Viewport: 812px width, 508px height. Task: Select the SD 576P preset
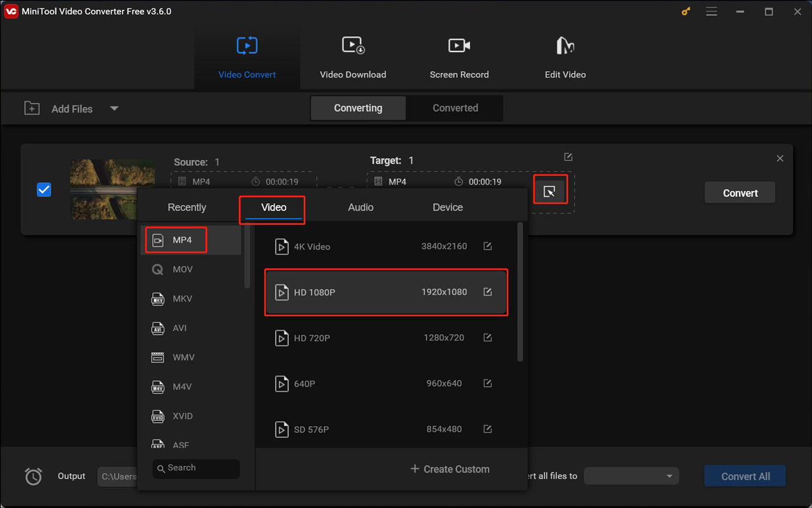pyautogui.click(x=386, y=429)
